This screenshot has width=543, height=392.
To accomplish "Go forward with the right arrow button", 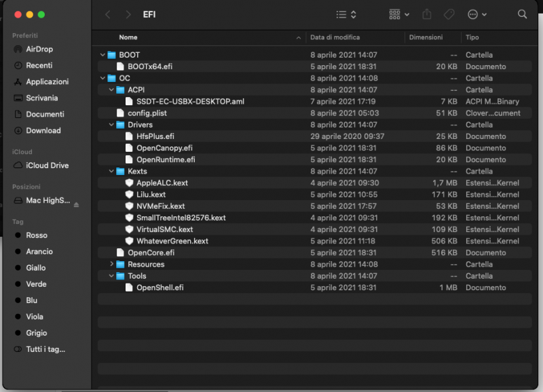I will tap(128, 14).
